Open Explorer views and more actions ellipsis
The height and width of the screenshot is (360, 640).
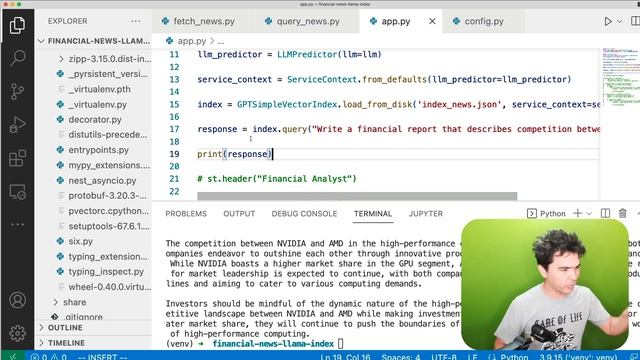point(136,21)
